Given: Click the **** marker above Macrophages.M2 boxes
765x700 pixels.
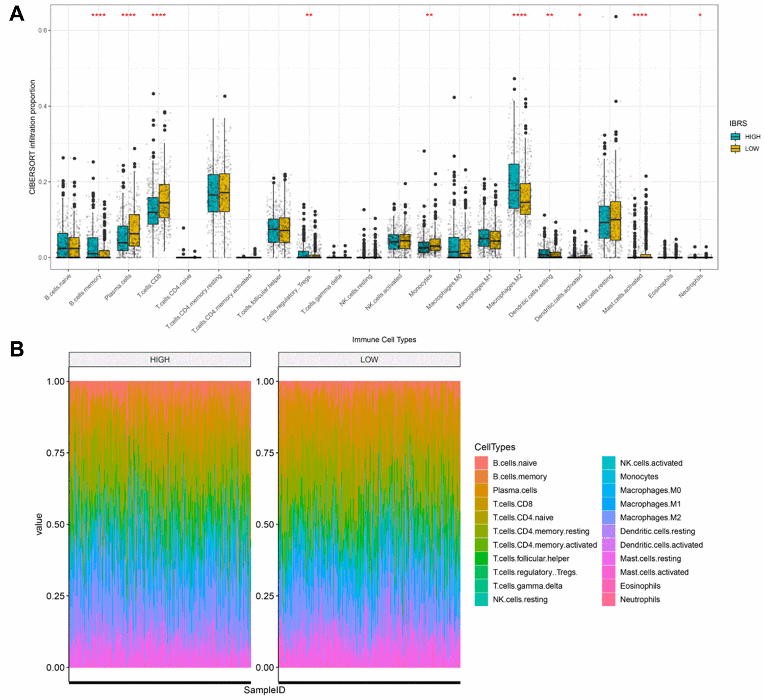Looking at the screenshot, I should point(520,15).
